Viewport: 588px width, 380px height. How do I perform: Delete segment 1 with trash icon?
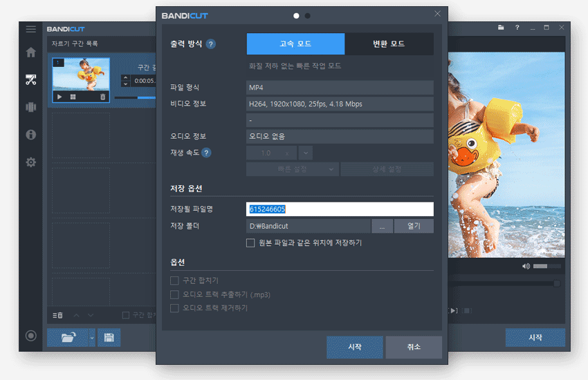[103, 97]
